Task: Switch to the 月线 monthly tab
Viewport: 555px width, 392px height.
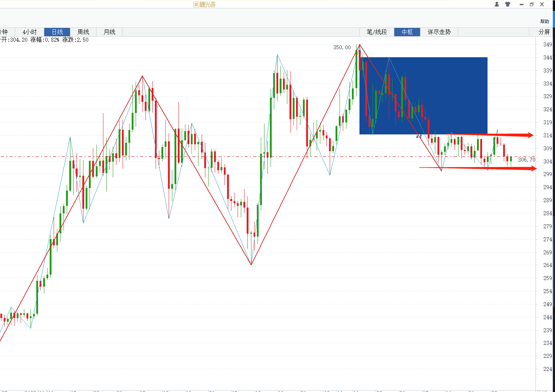Action: click(x=110, y=32)
